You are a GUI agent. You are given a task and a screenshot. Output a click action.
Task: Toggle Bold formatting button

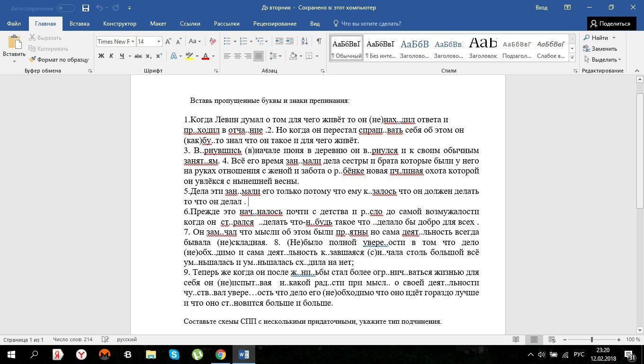coord(101,56)
